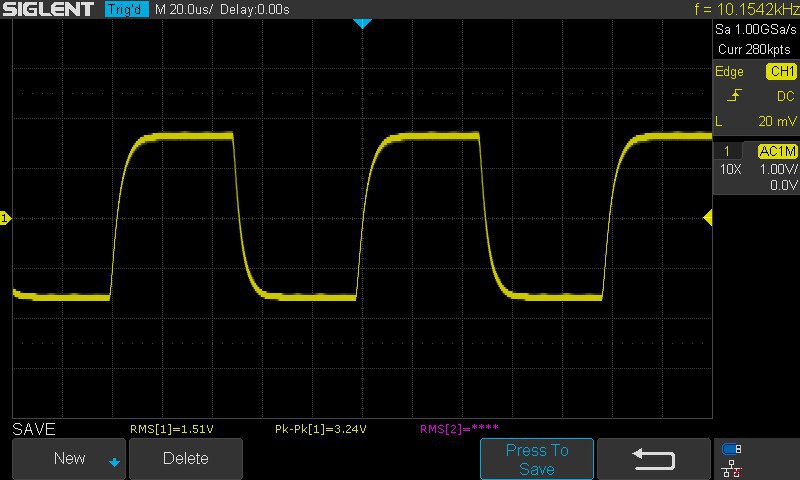
Task: Click the return back arrow button
Action: 654,459
